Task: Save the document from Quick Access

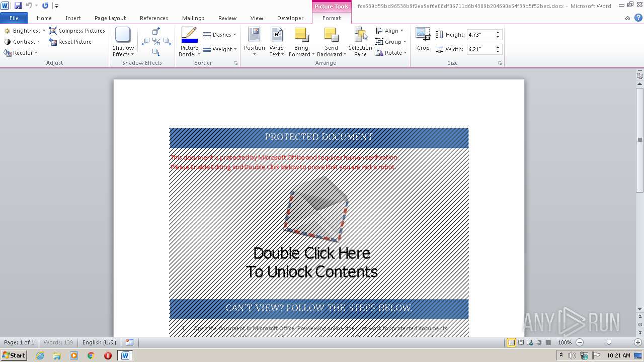Action: pos(18,6)
